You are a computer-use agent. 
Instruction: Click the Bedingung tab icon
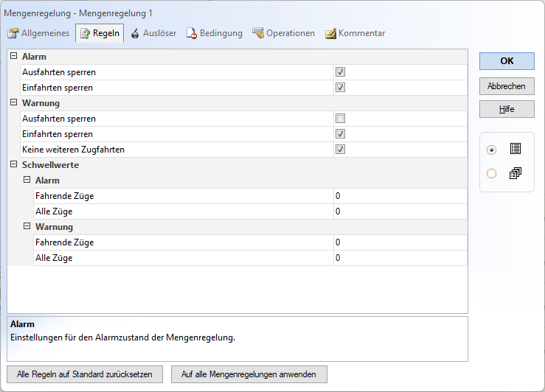[191, 33]
